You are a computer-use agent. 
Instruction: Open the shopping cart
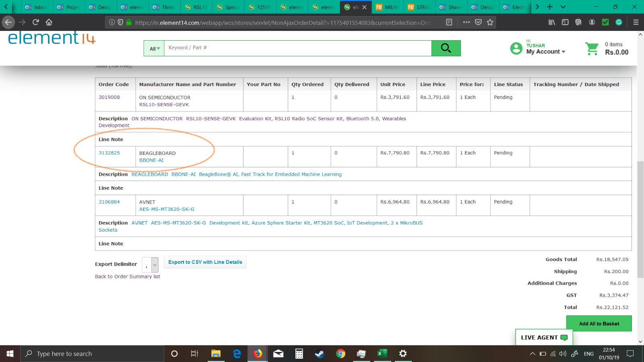[592, 49]
